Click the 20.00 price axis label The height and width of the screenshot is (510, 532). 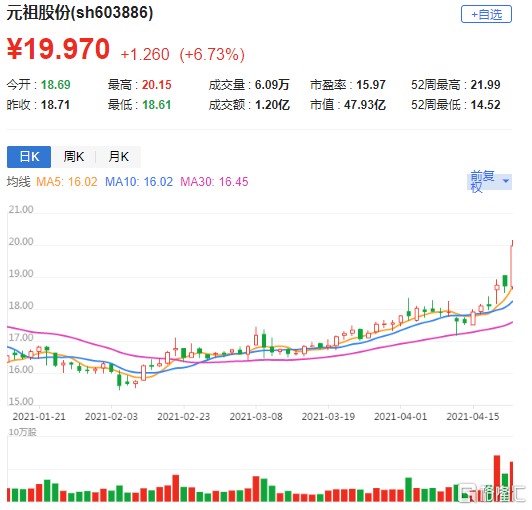(x=21, y=242)
